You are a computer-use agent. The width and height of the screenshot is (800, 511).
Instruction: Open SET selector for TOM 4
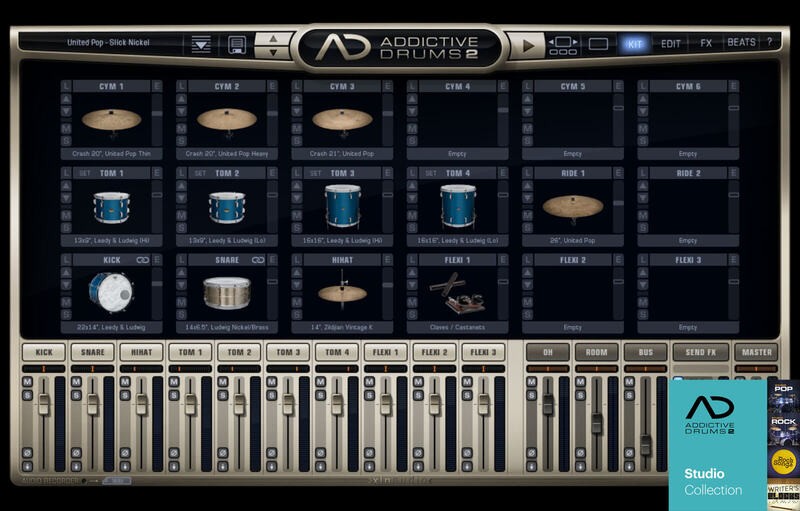[x=431, y=173]
